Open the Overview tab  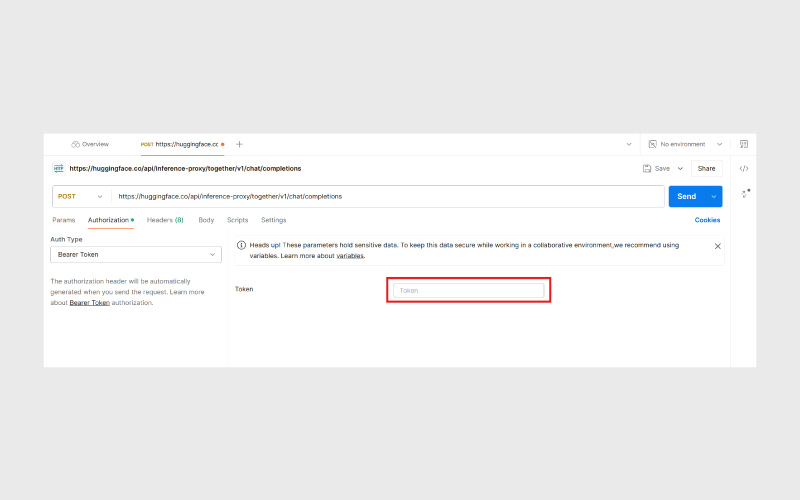point(90,144)
